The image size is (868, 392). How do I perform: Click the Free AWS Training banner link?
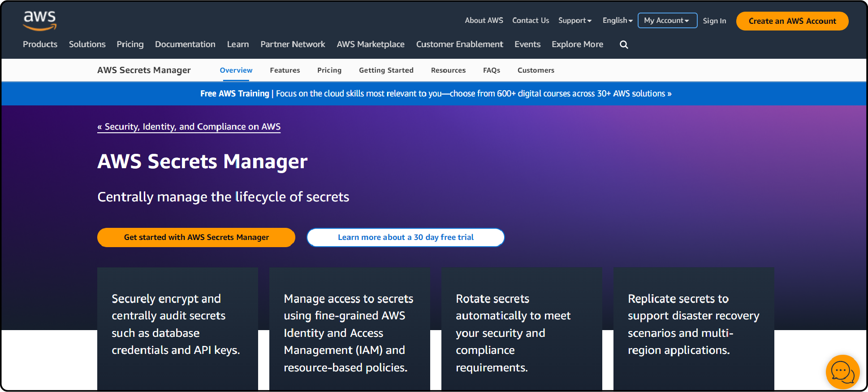[x=436, y=94]
